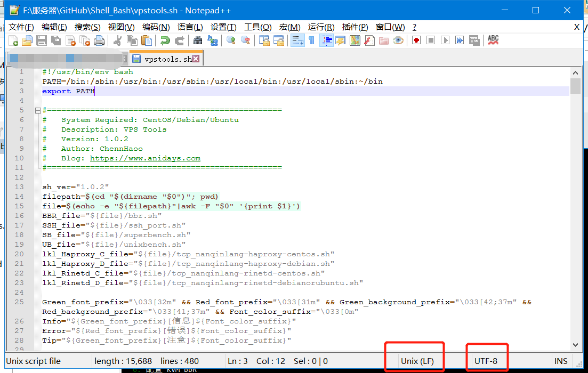Open the 编码(N) encoding menu
Screen dimensions: 588x373
pos(156,27)
